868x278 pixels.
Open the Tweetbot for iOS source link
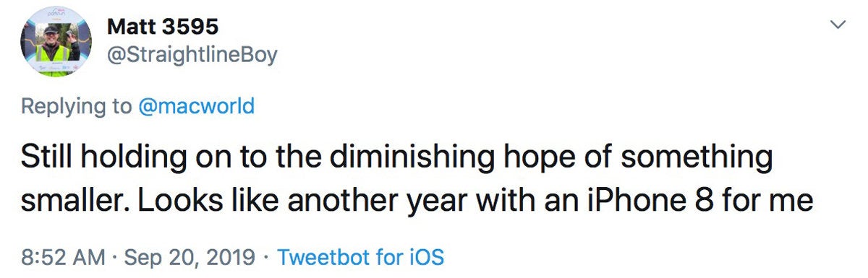pos(361,256)
